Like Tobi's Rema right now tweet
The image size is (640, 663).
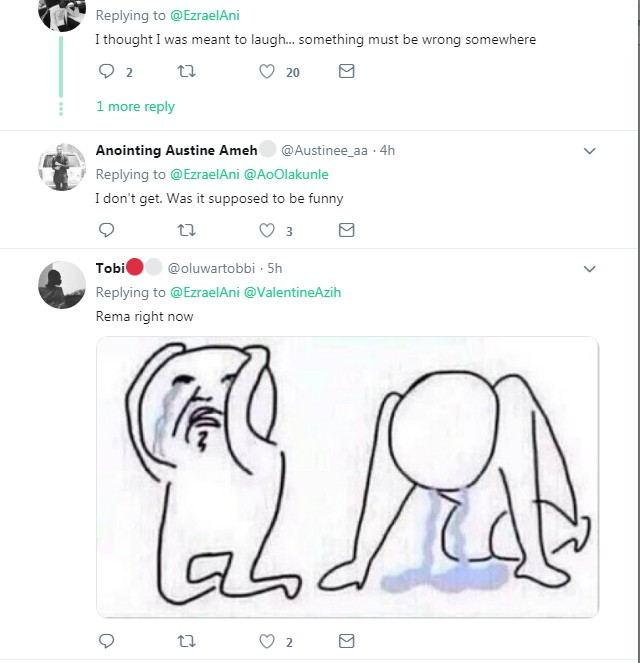point(267,641)
